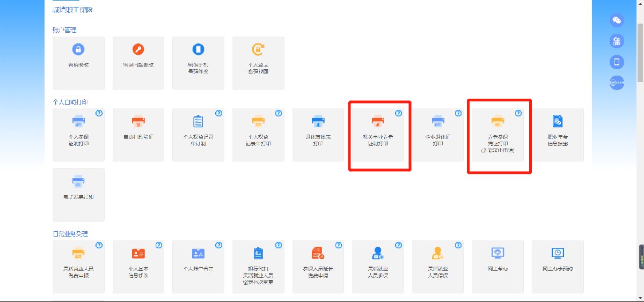Open 网上办事预约 monitor-clock card
This screenshot has height=302, width=644.
coord(558,267)
